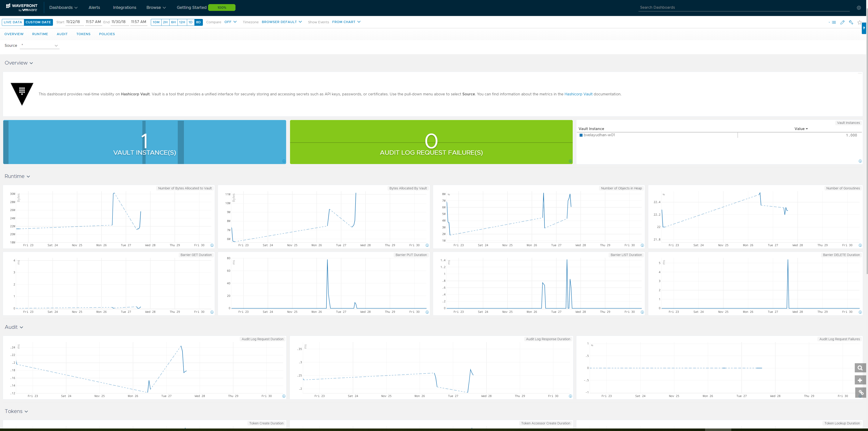Screen dimensions: 868x431
Task: Expand the Timezone BROWSER DEFAULT dropdown
Action: [282, 22]
